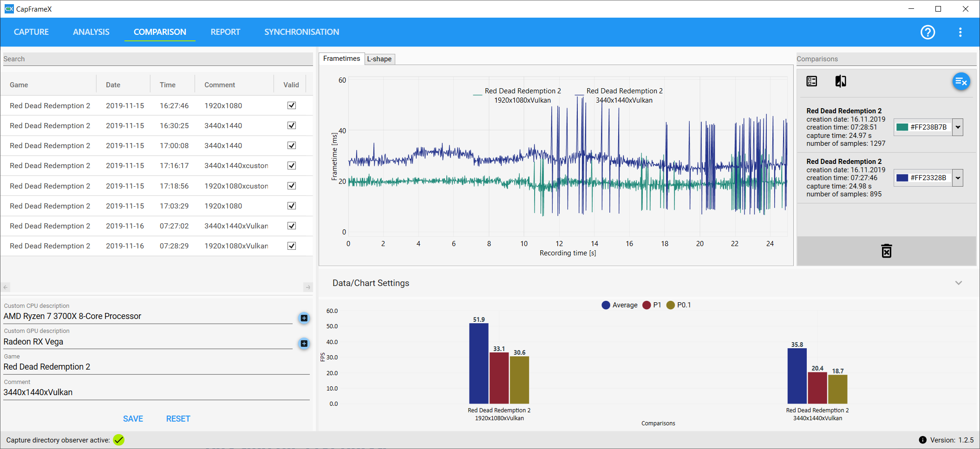Open the three-dot options menu
This screenshot has height=449, width=980.
pos(960,32)
